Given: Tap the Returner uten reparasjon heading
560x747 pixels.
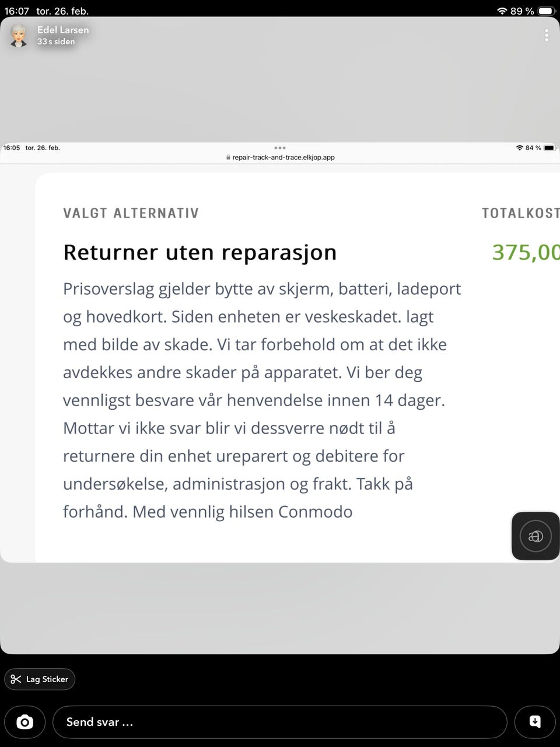Looking at the screenshot, I should [199, 252].
